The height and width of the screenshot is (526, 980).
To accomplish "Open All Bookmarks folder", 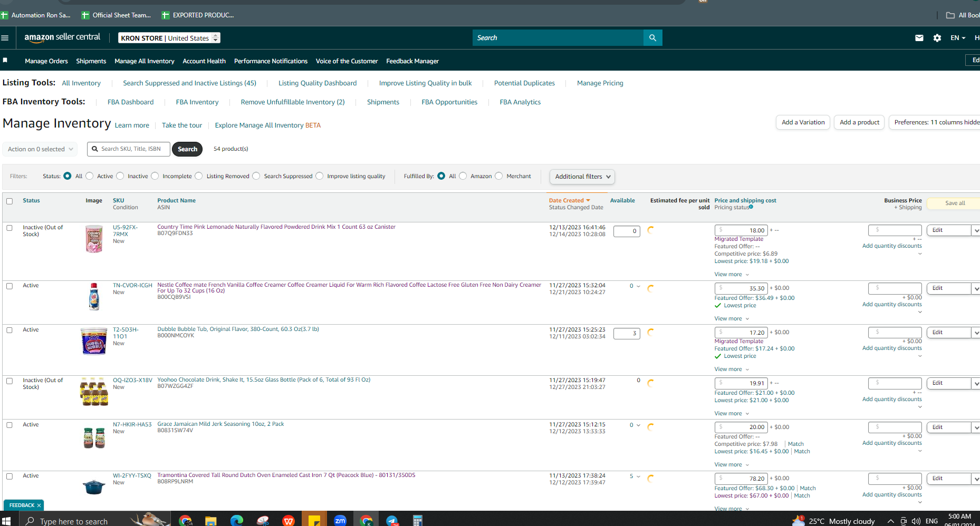I will point(963,15).
